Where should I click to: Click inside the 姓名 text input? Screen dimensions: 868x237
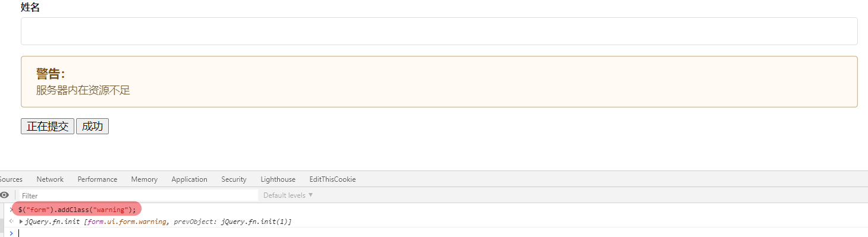click(439, 31)
